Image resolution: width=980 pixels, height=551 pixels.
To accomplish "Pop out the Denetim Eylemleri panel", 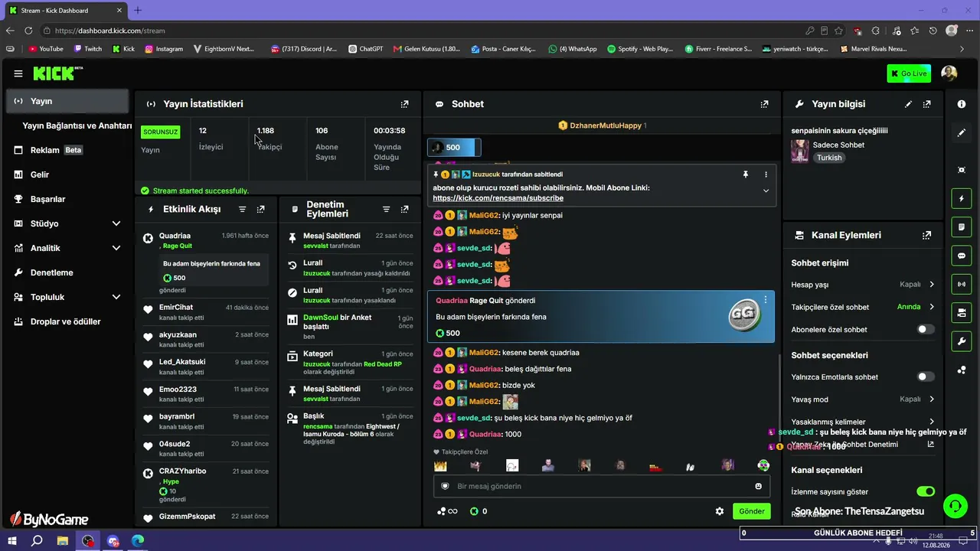I will coord(405,209).
